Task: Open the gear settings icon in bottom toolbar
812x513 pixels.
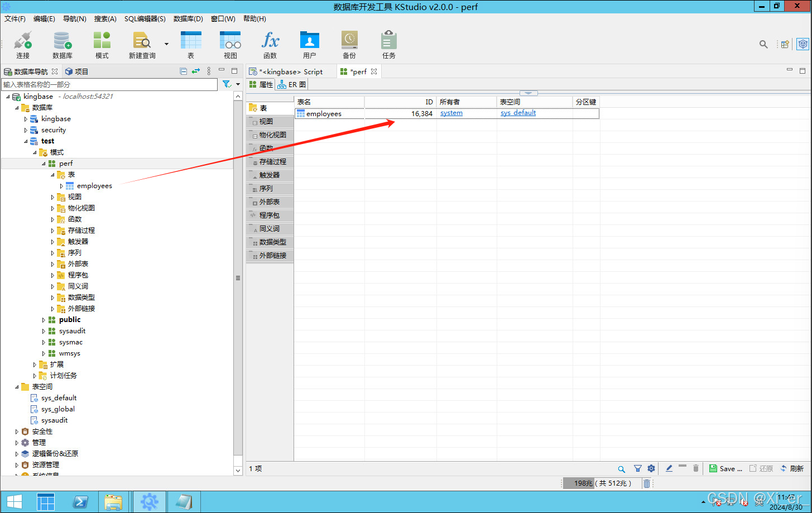Action: pyautogui.click(x=651, y=469)
